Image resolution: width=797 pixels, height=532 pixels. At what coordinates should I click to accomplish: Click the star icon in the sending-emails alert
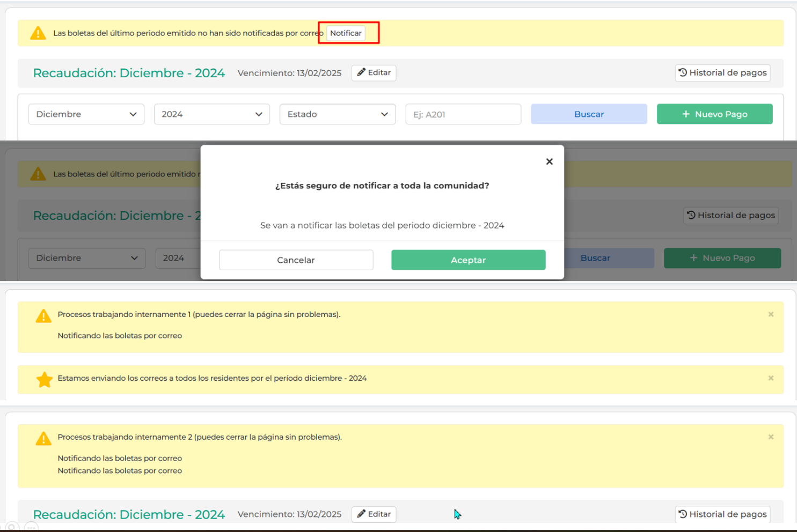44,380
